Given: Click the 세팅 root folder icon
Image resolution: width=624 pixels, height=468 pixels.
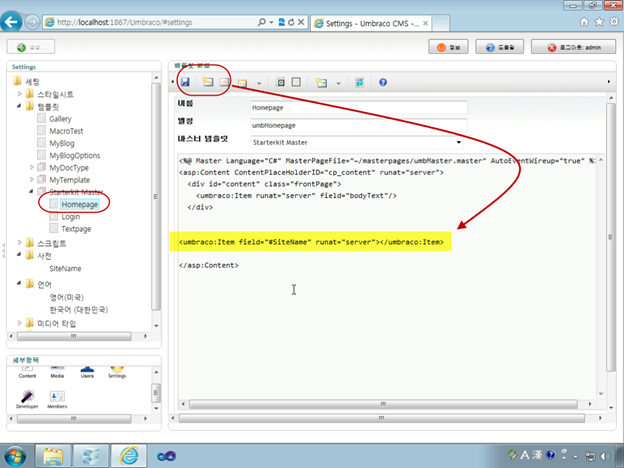Looking at the screenshot, I should pyautogui.click(x=18, y=81).
